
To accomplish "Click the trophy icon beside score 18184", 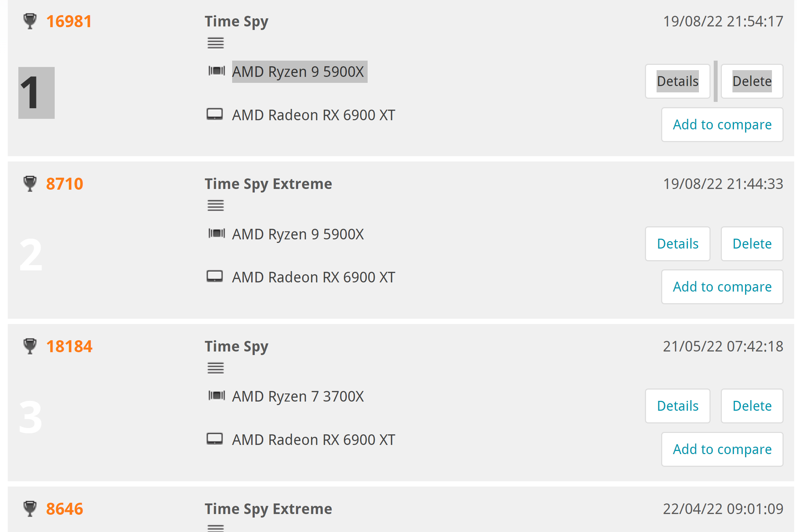I will tap(30, 346).
